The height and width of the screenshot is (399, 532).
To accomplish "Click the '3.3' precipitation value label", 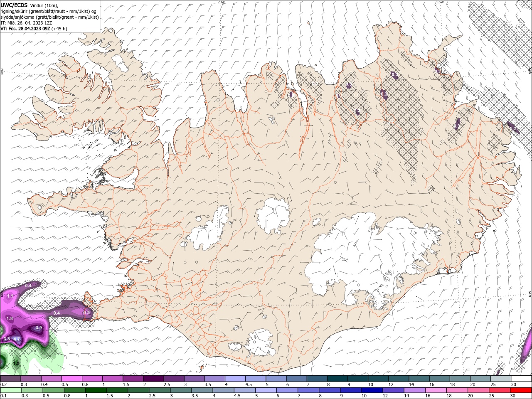I will click(7, 339).
